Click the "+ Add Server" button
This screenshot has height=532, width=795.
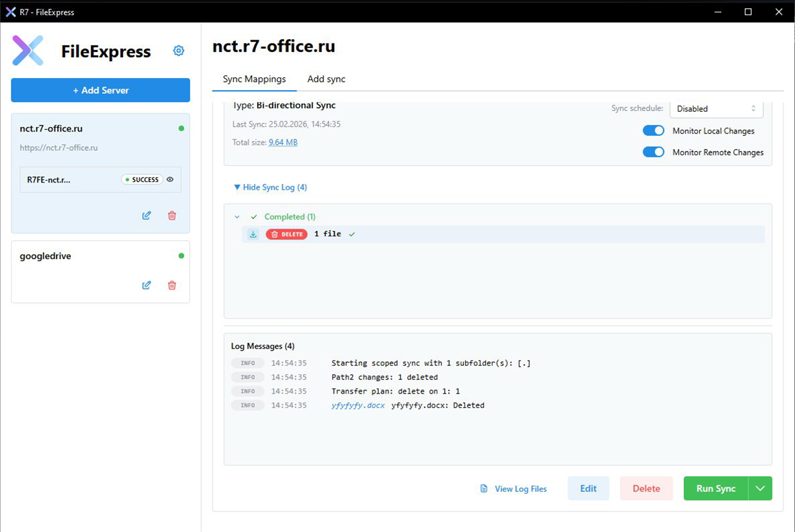coord(101,90)
